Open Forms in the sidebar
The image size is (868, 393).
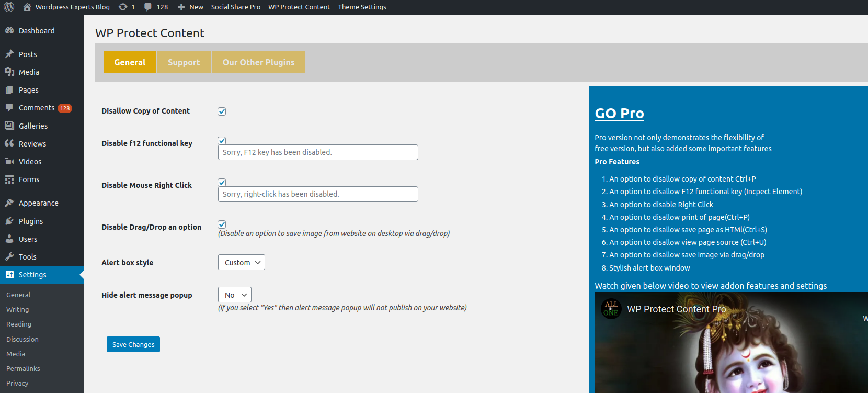tap(42, 179)
